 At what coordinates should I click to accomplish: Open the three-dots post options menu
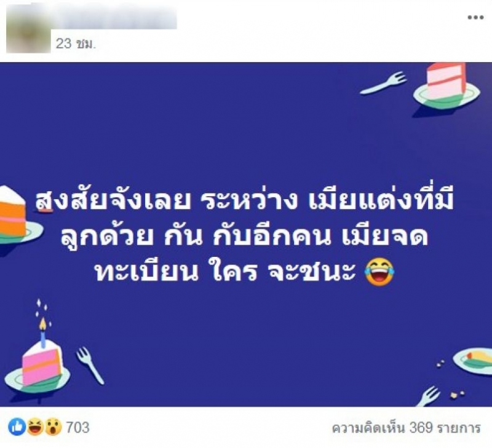(475, 17)
